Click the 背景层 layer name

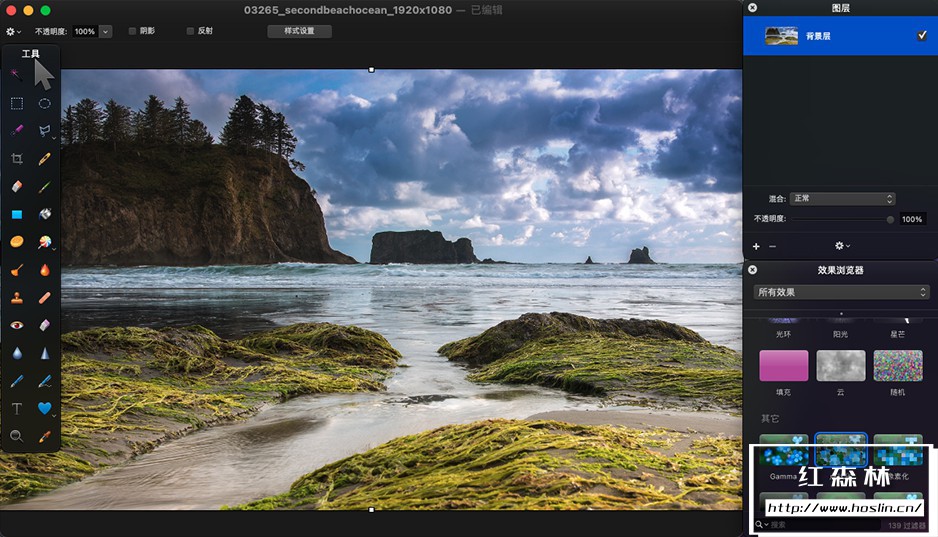[818, 36]
